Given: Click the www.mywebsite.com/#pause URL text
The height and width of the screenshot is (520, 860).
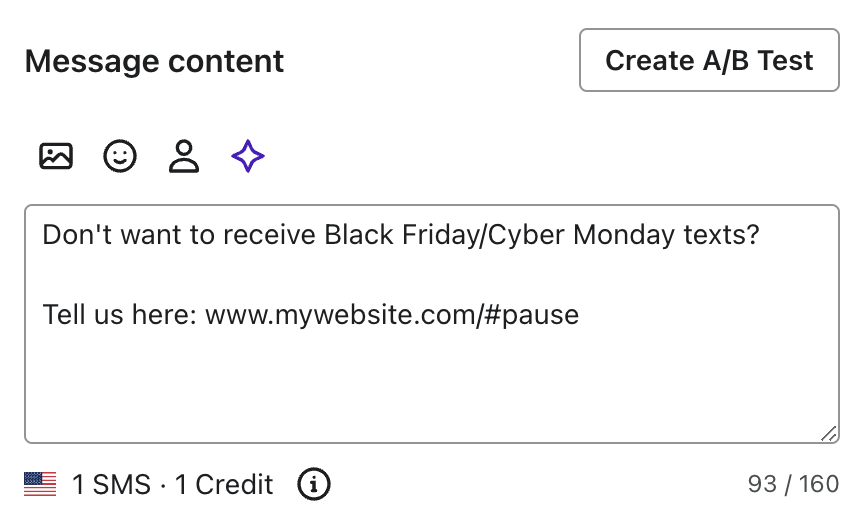Looking at the screenshot, I should [x=392, y=316].
